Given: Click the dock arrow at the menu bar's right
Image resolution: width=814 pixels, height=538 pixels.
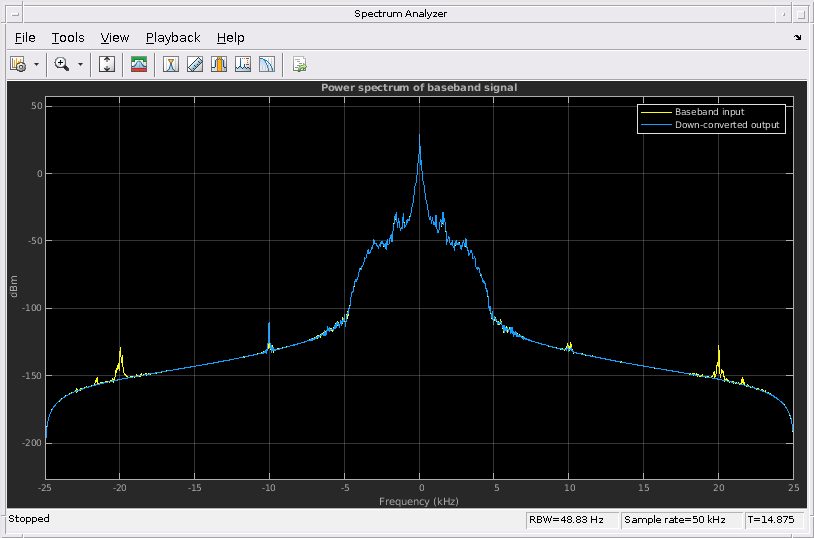Looking at the screenshot, I should point(798,38).
